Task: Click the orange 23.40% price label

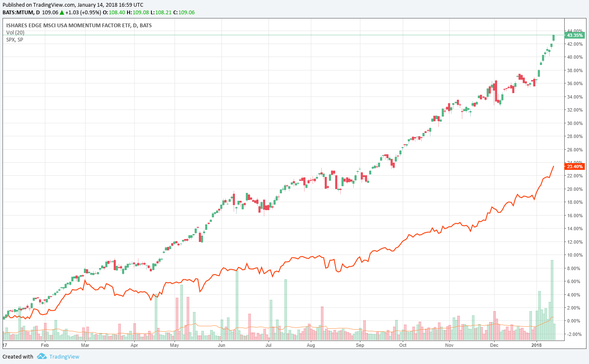Action: tap(574, 166)
